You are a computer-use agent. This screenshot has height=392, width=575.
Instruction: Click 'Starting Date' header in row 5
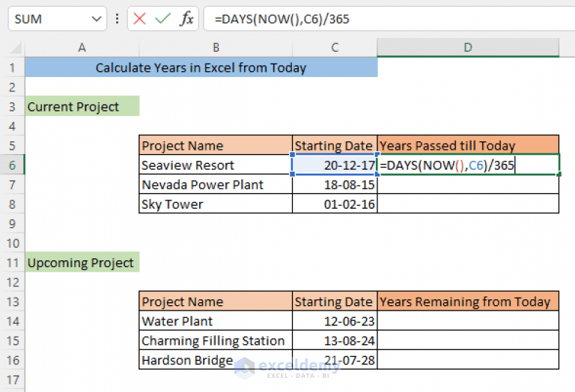coord(335,145)
